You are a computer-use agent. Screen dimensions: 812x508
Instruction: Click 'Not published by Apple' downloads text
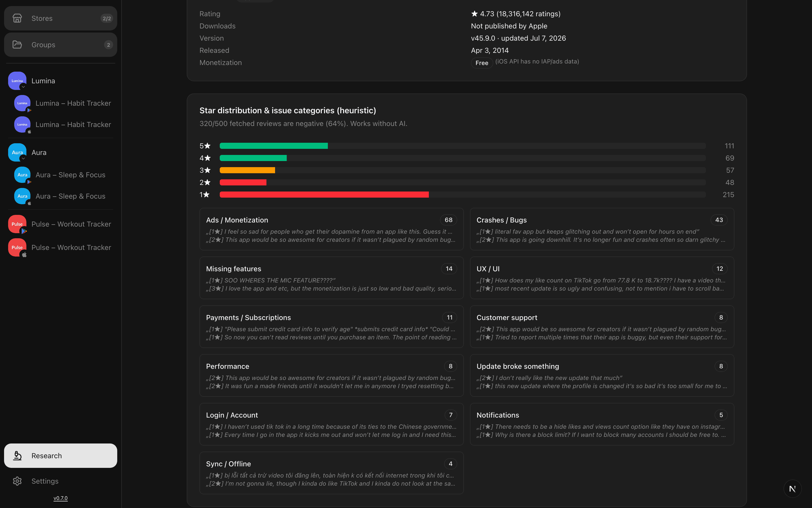pos(509,26)
